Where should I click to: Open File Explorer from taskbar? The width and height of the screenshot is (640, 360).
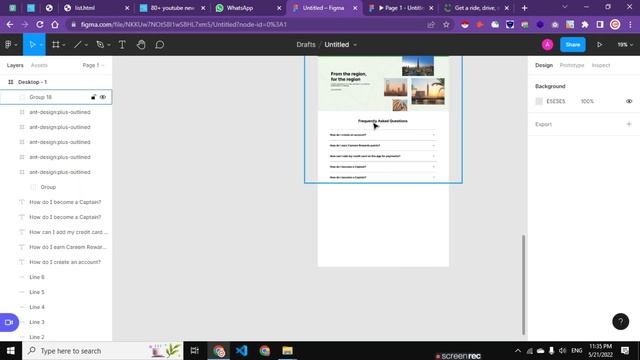pyautogui.click(x=287, y=351)
